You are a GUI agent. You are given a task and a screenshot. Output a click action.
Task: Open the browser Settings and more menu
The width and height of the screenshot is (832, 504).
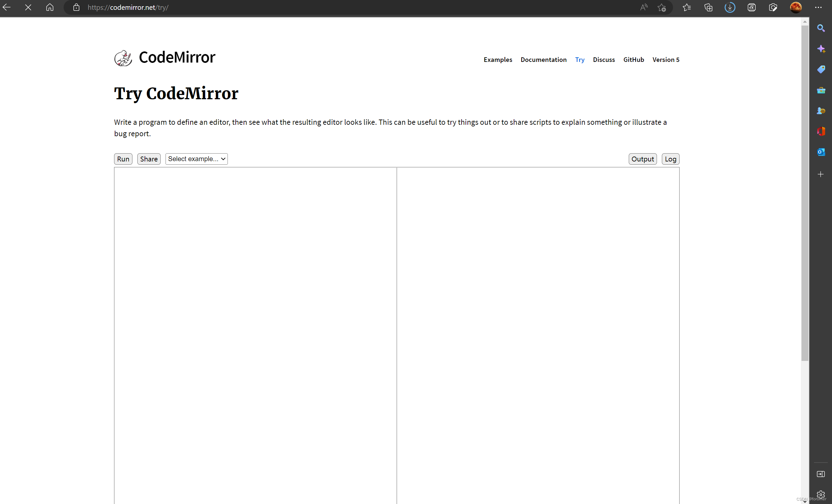tap(818, 7)
